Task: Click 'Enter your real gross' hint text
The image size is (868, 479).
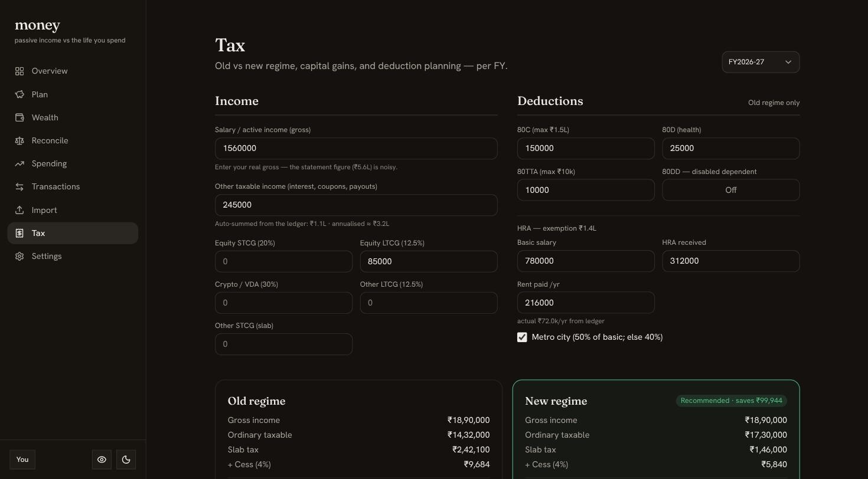Action: click(306, 167)
